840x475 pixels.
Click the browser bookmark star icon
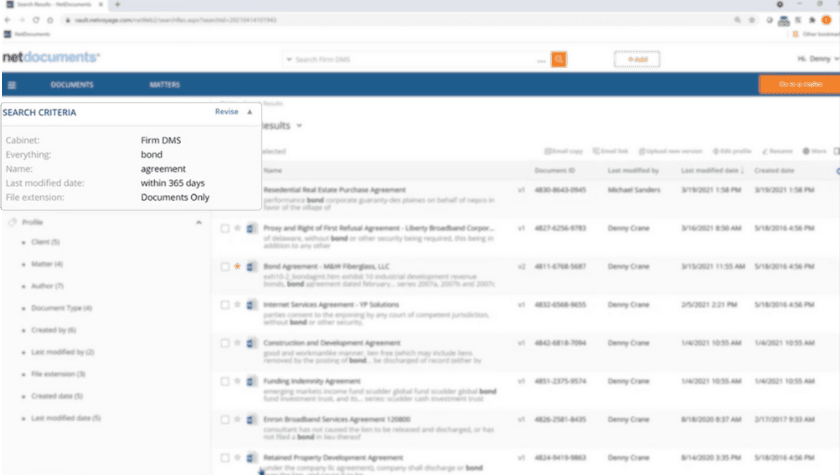click(x=752, y=20)
